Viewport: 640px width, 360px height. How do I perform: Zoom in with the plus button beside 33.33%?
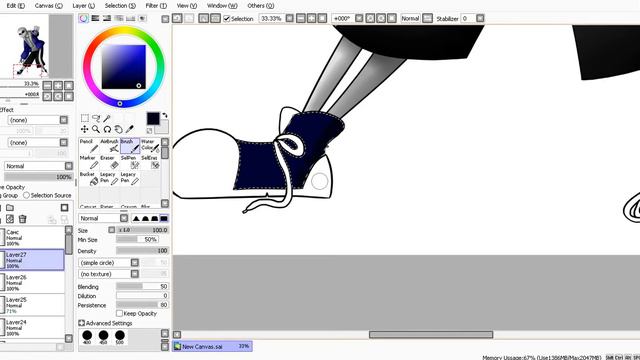pos(311,18)
